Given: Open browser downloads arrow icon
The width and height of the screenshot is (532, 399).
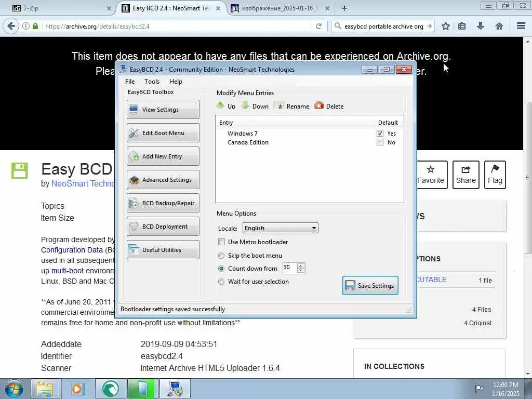Looking at the screenshot, I should coord(481,26).
